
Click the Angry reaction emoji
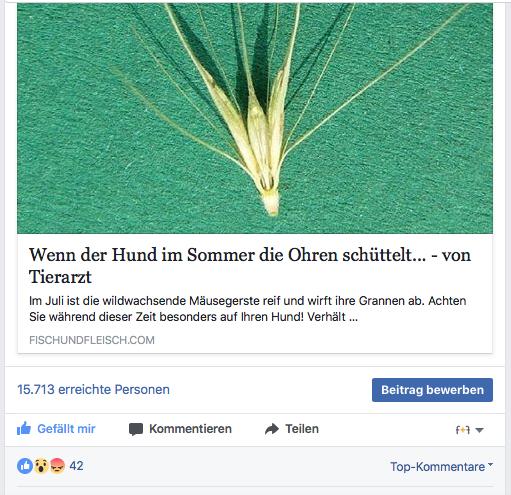pyautogui.click(x=57, y=466)
